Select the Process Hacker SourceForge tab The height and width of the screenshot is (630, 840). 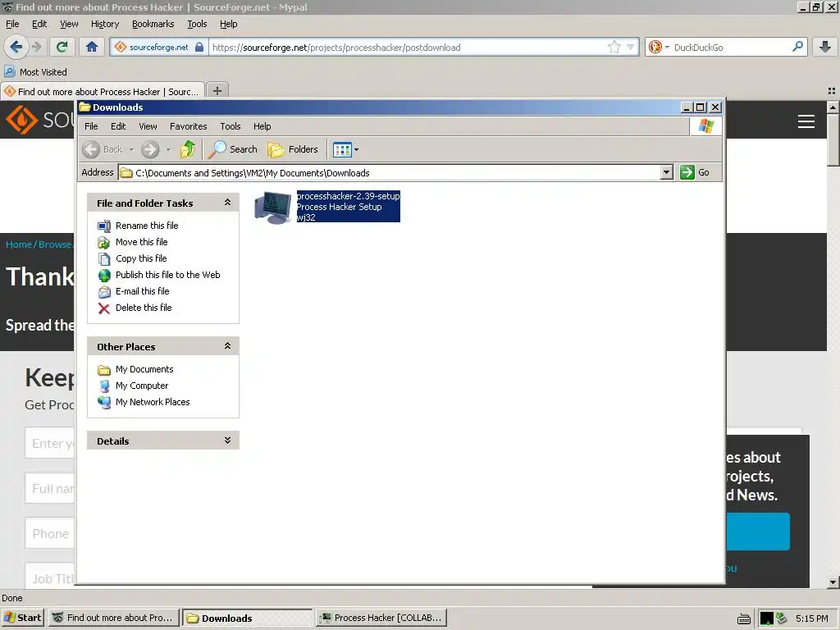tap(103, 92)
